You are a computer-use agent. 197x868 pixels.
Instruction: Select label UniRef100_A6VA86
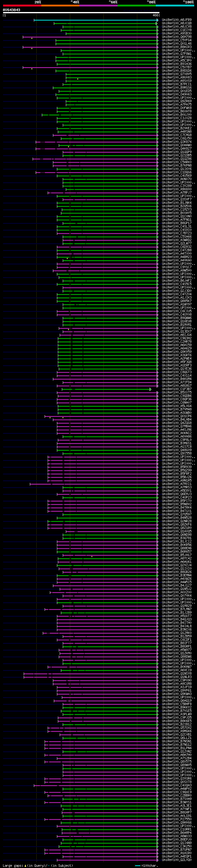177,437
